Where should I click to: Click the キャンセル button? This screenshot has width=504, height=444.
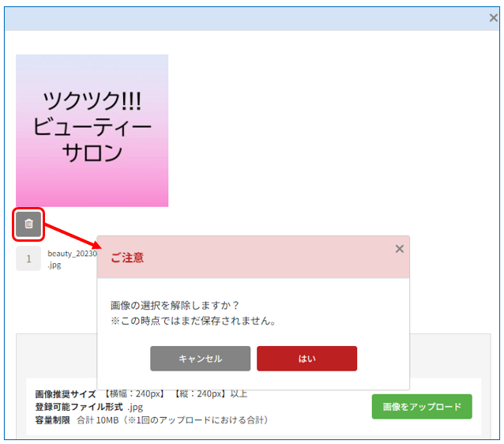(200, 359)
